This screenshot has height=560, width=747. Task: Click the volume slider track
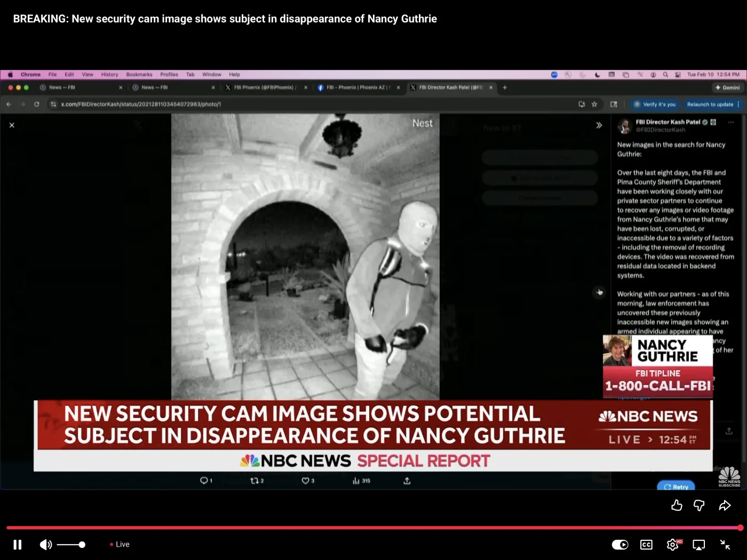click(70, 545)
